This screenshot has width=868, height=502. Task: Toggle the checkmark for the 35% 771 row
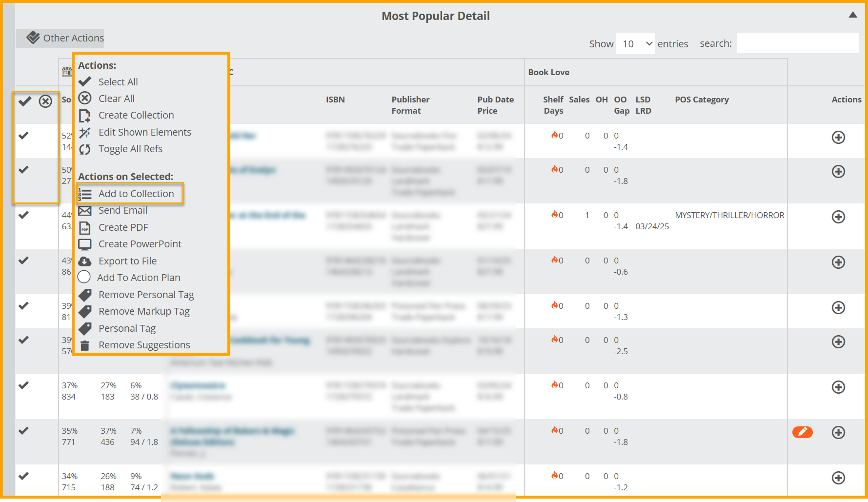click(23, 431)
